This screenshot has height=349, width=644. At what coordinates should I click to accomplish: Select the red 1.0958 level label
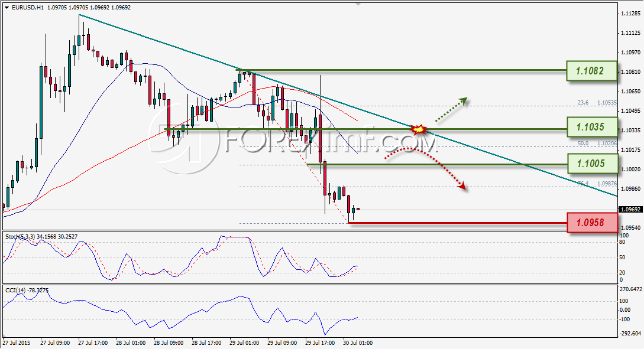pos(591,223)
